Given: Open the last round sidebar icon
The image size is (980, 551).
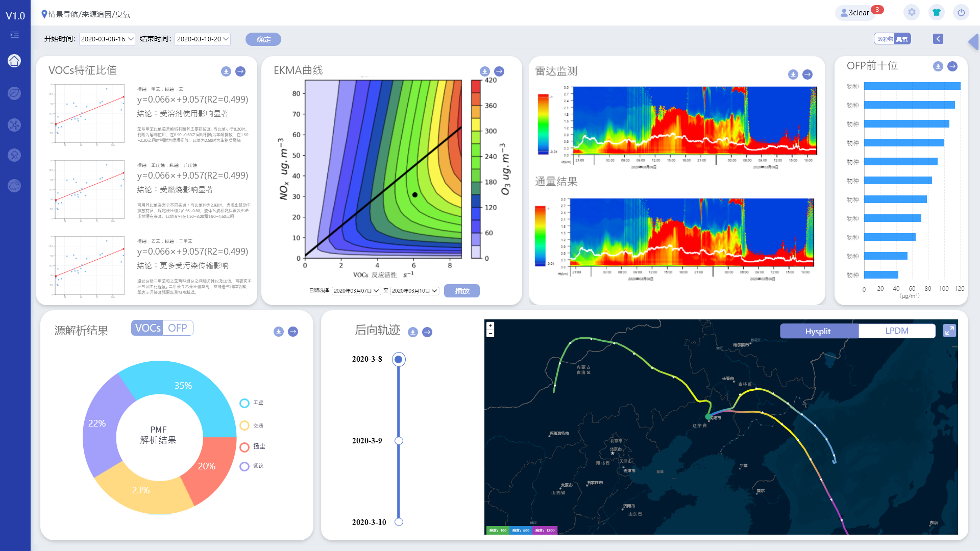Looking at the screenshot, I should (x=14, y=186).
